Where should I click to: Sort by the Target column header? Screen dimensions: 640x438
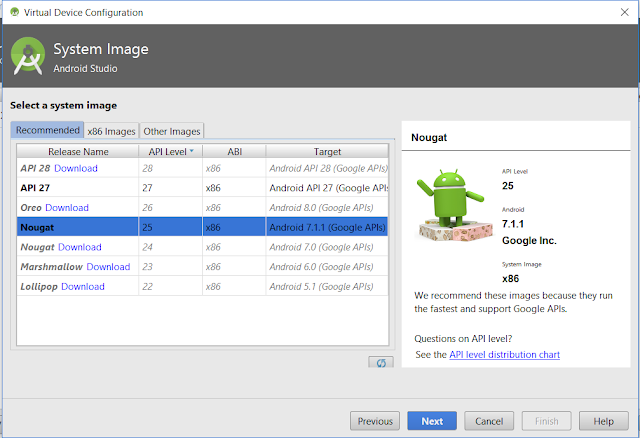click(327, 151)
